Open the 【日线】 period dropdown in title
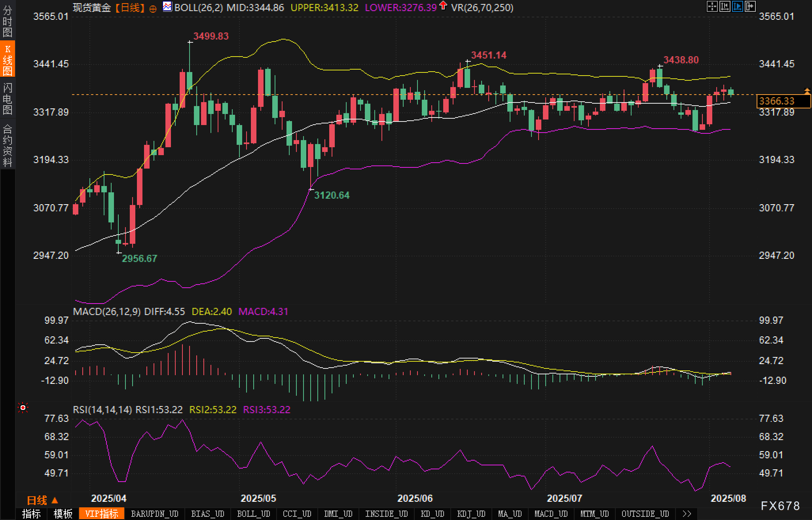Screen dimensions: 812x520 pos(130,8)
